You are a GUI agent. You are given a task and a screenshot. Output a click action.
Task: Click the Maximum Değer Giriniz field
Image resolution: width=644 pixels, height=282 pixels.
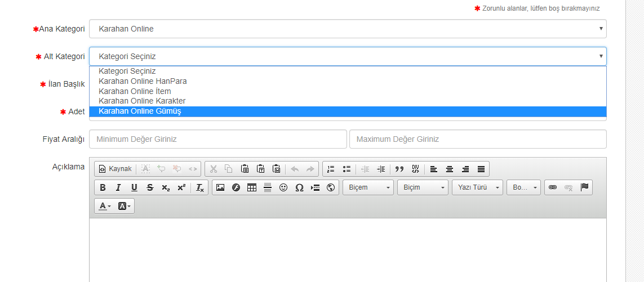point(478,139)
